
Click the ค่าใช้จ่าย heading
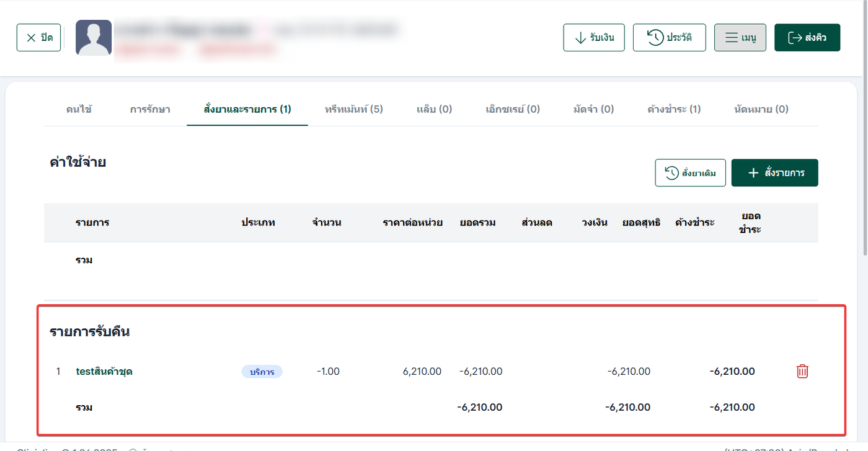[x=77, y=163]
